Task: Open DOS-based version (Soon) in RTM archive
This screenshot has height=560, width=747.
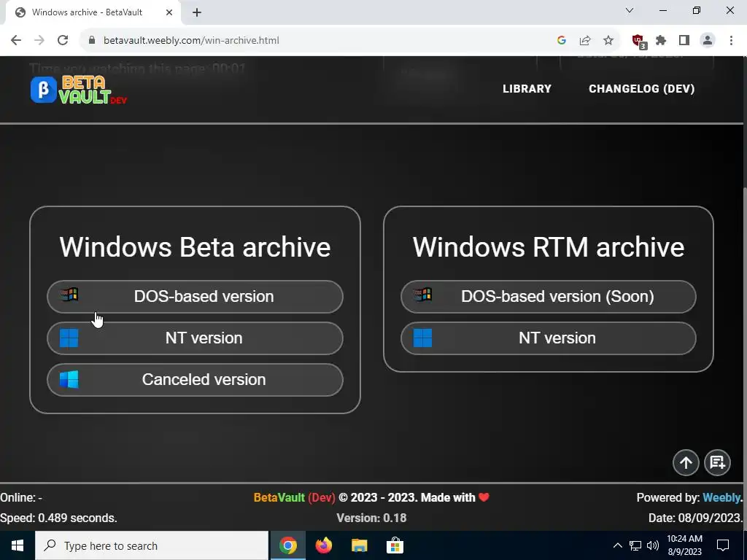Action: pos(549,297)
